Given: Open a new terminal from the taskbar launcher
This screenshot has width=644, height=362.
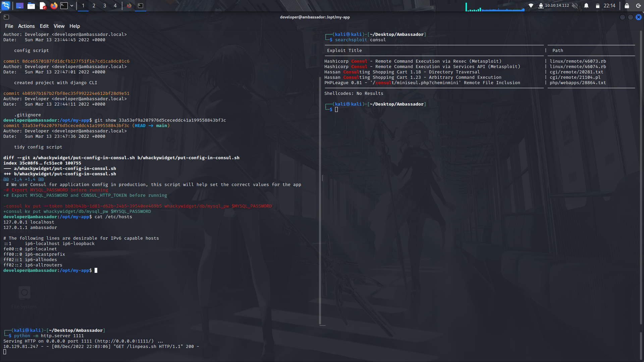Looking at the screenshot, I should point(64,6).
